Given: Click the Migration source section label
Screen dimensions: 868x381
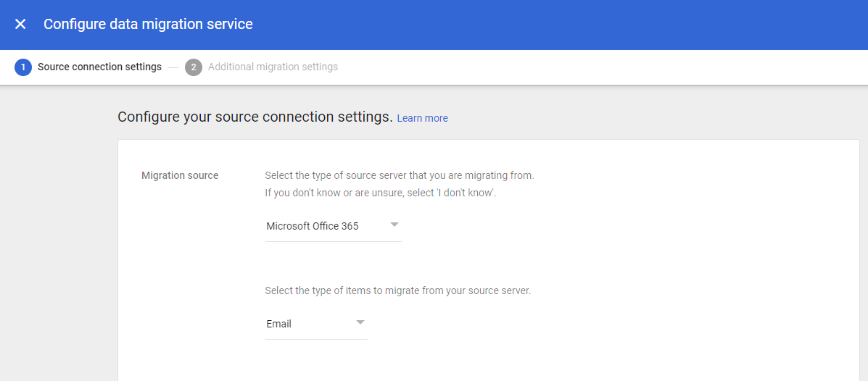Looking at the screenshot, I should click(180, 176).
